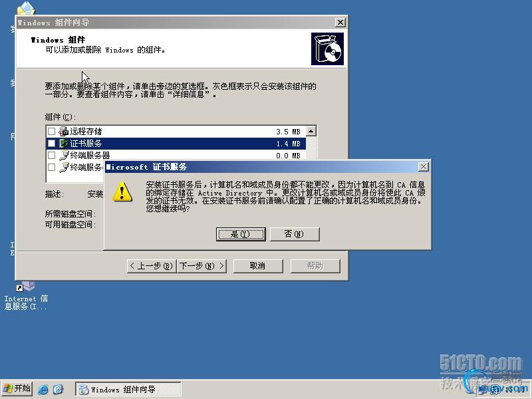The width and height of the screenshot is (532, 399).
Task: Click Back (上一步) in the wizard
Action: point(152,265)
